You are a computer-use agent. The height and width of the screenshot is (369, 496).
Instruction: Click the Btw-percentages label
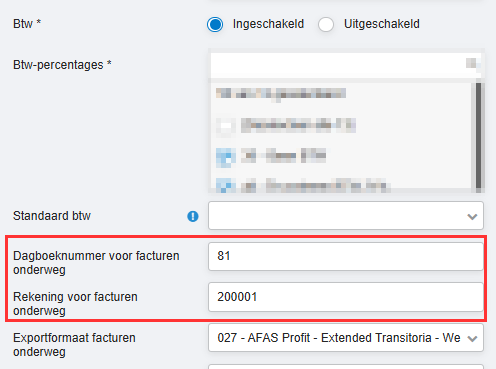pyautogui.click(x=62, y=64)
